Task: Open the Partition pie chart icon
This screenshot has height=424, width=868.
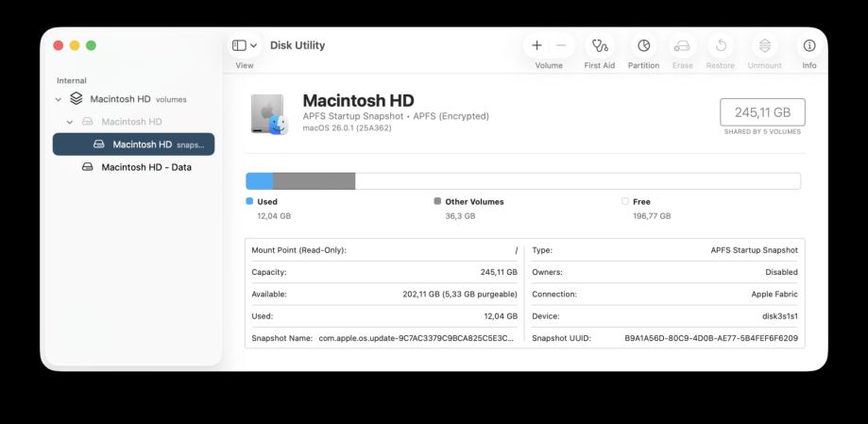Action: tap(643, 45)
